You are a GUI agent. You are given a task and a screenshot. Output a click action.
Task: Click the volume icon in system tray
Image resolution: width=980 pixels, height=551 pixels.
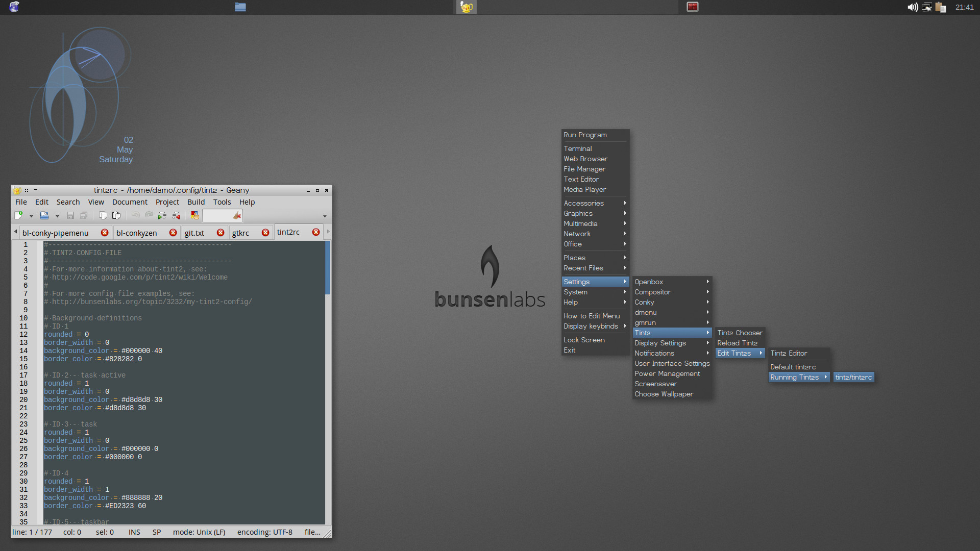click(913, 7)
